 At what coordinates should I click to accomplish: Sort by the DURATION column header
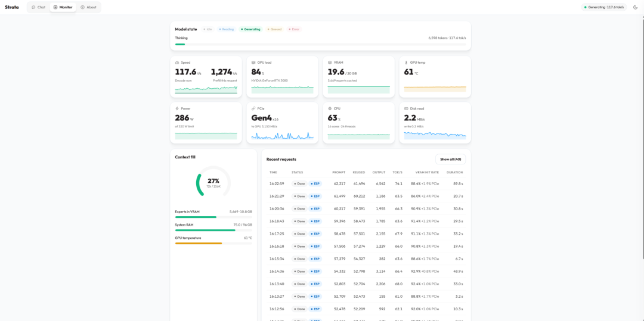click(454, 173)
